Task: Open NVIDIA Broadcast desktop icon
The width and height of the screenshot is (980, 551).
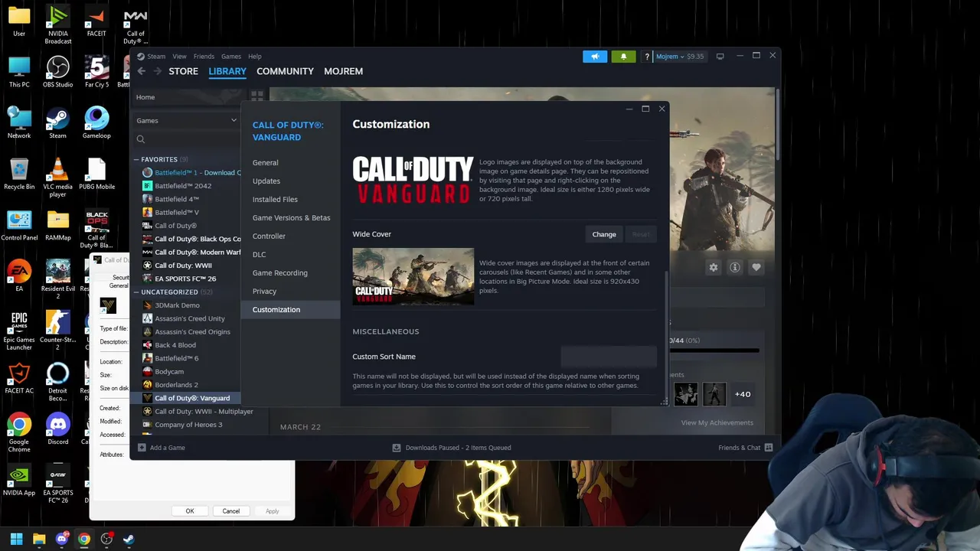Action: [x=57, y=24]
